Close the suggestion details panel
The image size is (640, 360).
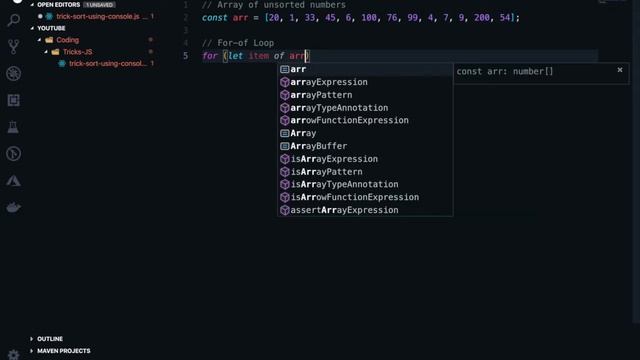coord(620,70)
